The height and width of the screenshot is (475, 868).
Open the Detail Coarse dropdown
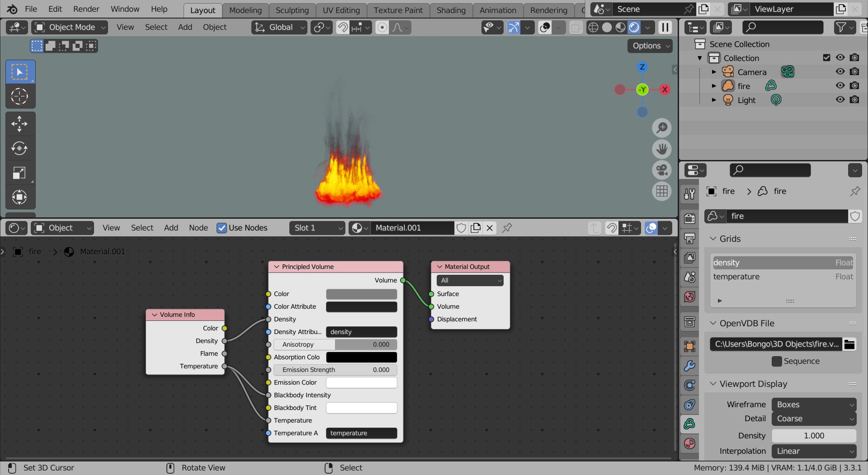pyautogui.click(x=814, y=419)
